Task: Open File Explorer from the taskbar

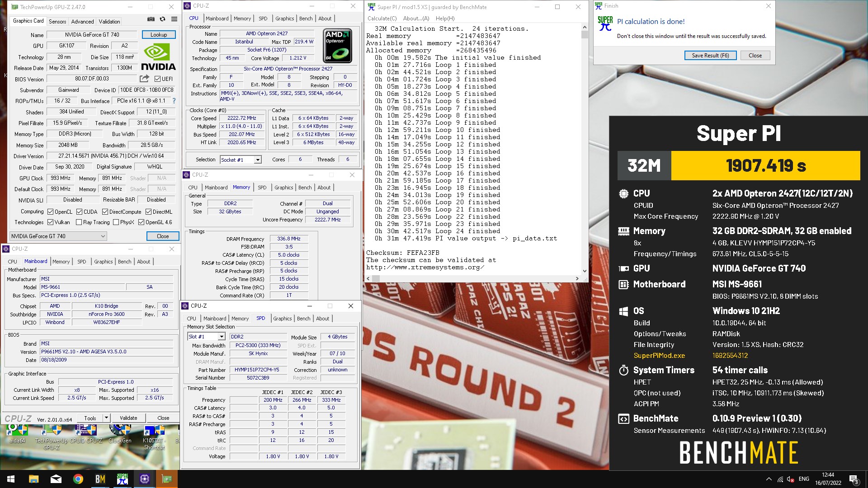Action: tap(33, 479)
